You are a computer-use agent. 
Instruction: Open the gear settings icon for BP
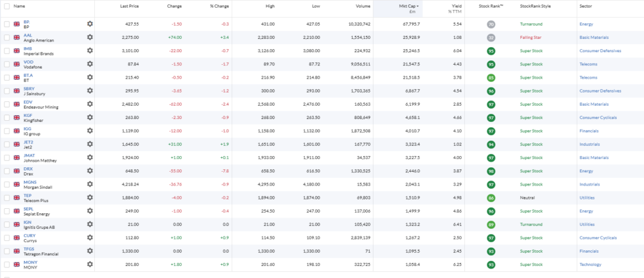click(x=90, y=24)
